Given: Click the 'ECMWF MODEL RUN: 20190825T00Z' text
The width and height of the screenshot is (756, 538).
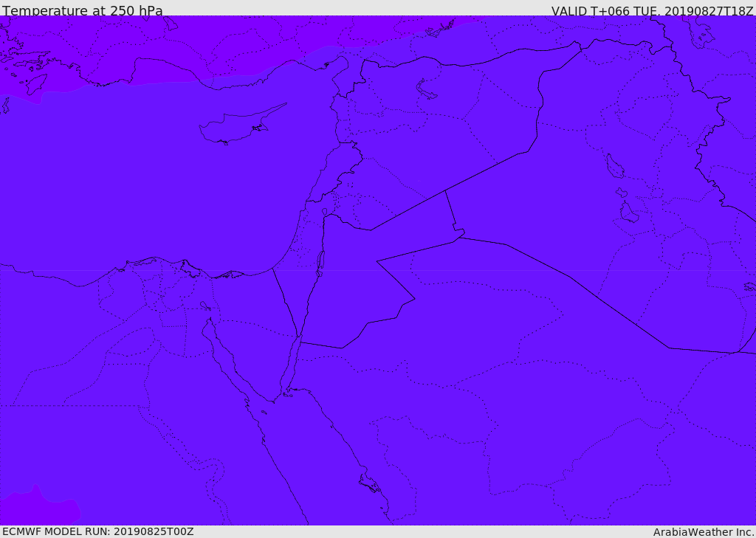Looking at the screenshot, I should tap(98, 531).
